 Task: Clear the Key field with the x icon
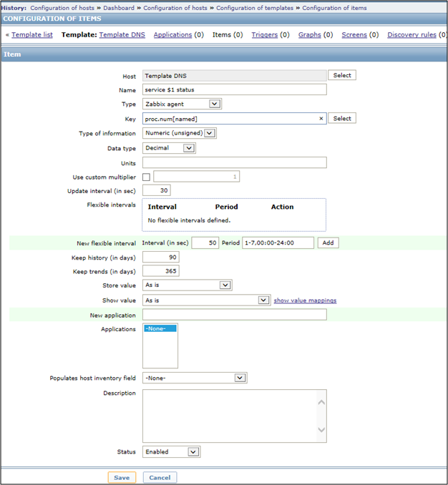click(321, 119)
